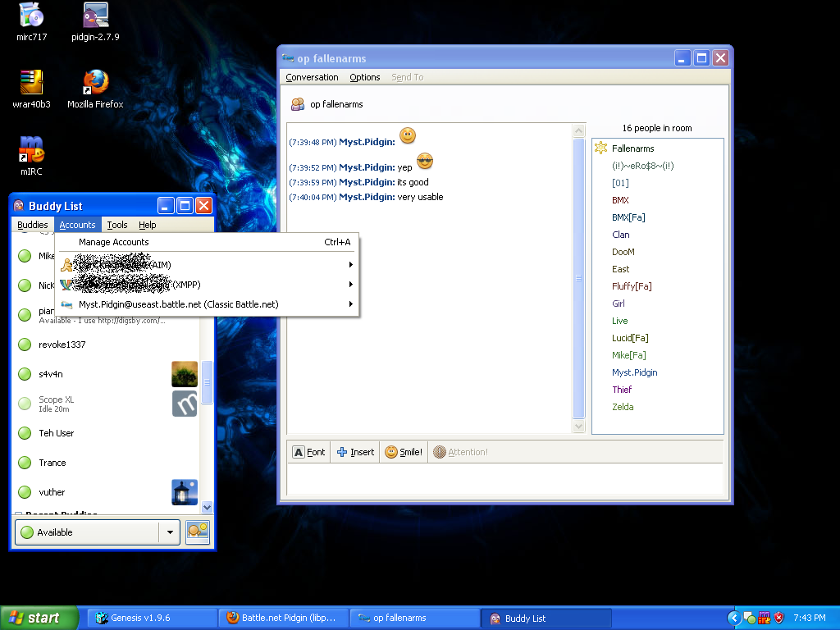Click the Font formatting button

[309, 452]
